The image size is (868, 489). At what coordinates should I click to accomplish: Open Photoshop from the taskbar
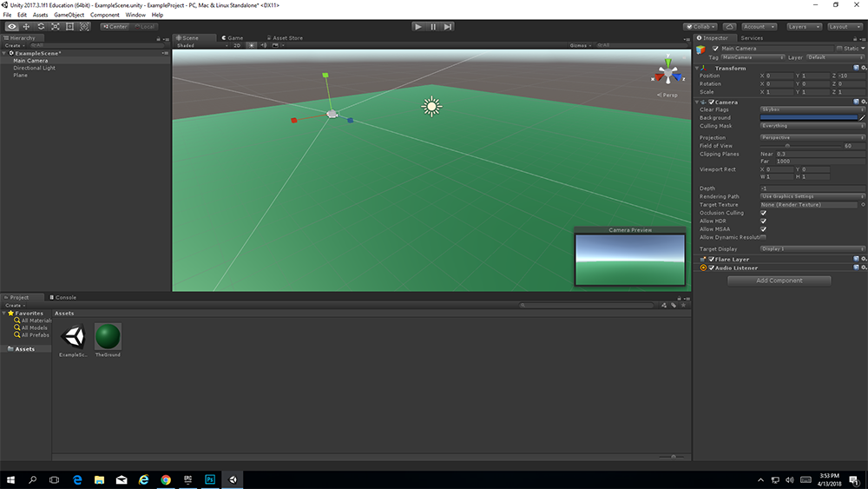pos(210,479)
